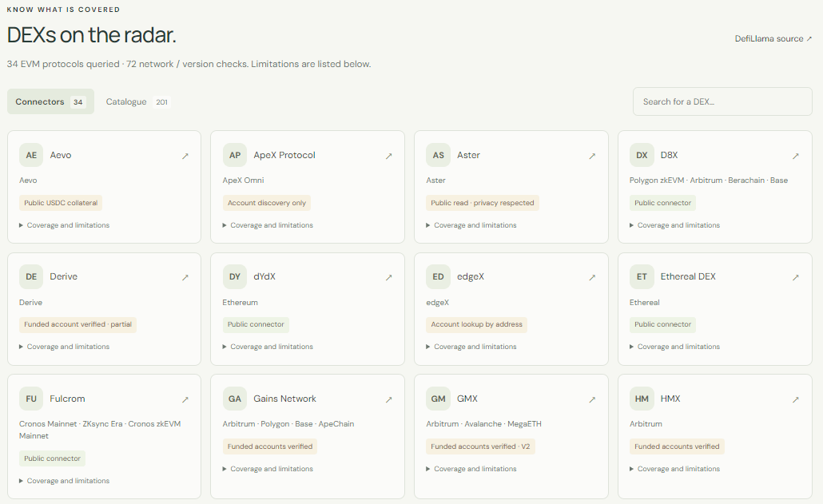The image size is (823, 504).
Task: Expand Derive coverage and limitations
Action: (x=65, y=347)
